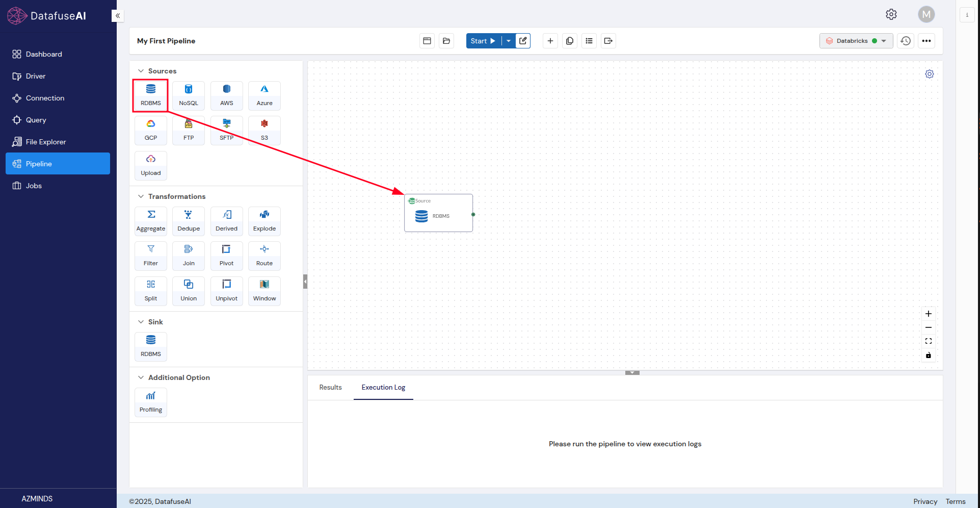Image resolution: width=980 pixels, height=508 pixels.
Task: Click the Aggregate transformation icon
Action: tap(151, 220)
